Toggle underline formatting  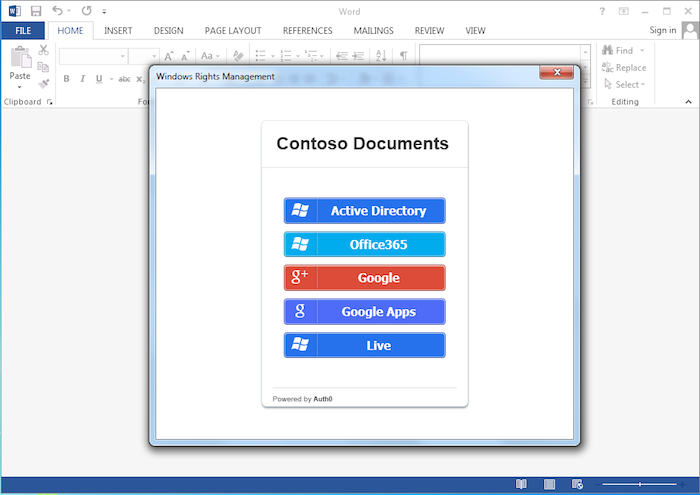click(x=99, y=79)
